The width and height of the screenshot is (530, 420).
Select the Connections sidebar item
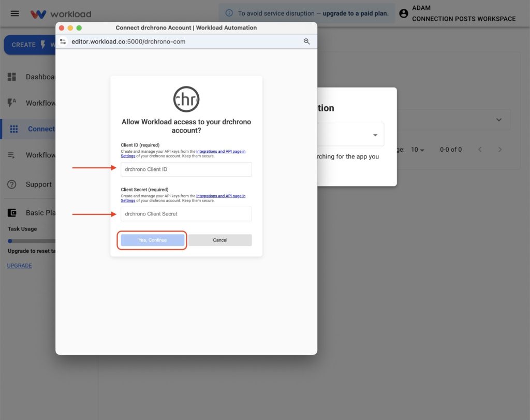point(29,129)
